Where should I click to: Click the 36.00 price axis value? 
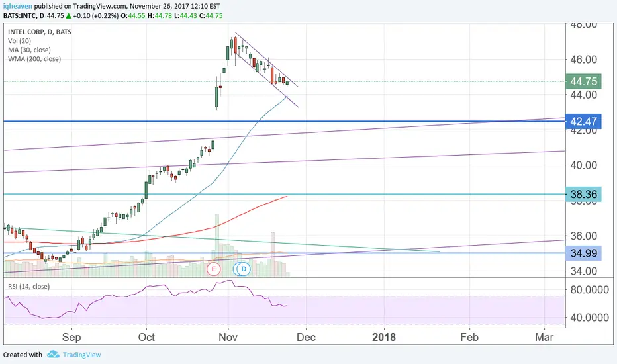click(584, 236)
